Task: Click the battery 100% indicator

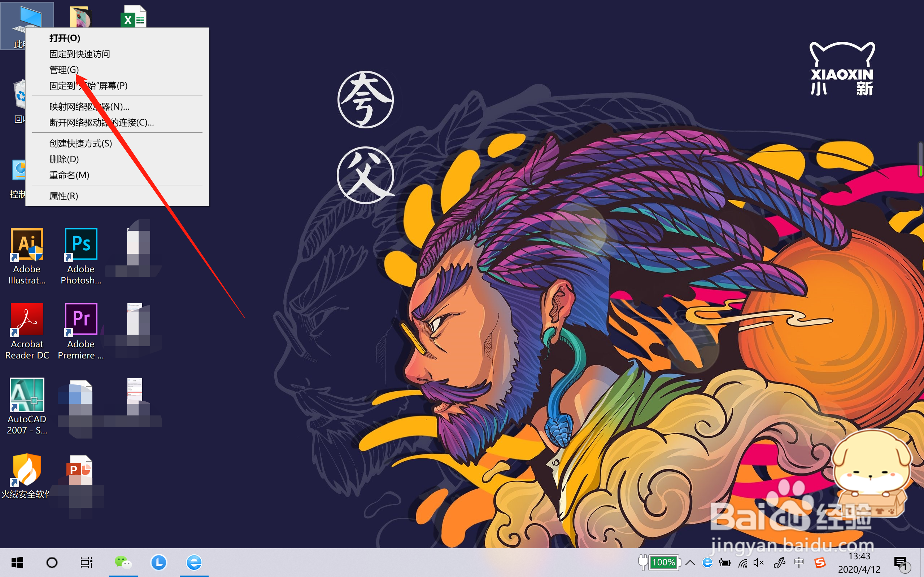Action: 663,563
